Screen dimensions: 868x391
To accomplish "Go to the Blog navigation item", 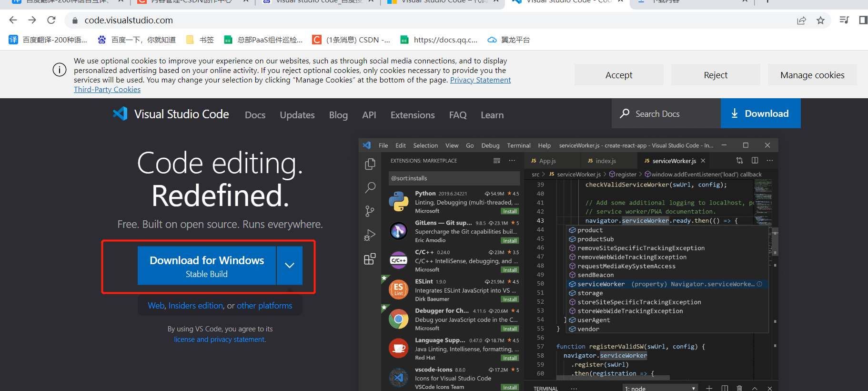I will click(x=338, y=115).
